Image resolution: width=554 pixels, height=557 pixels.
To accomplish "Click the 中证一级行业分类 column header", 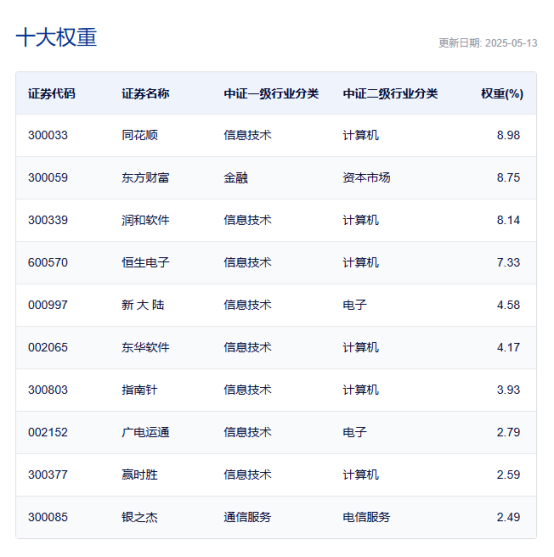I will click(x=271, y=94).
